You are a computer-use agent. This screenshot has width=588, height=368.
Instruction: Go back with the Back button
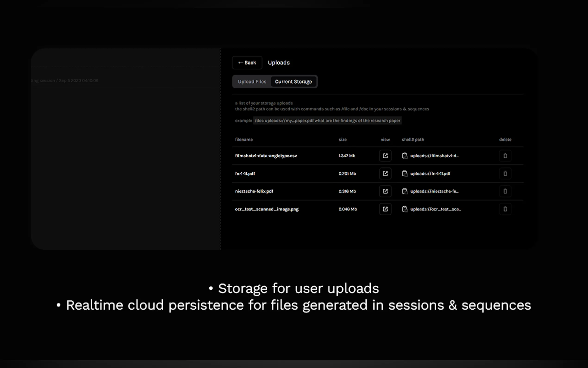[247, 63]
